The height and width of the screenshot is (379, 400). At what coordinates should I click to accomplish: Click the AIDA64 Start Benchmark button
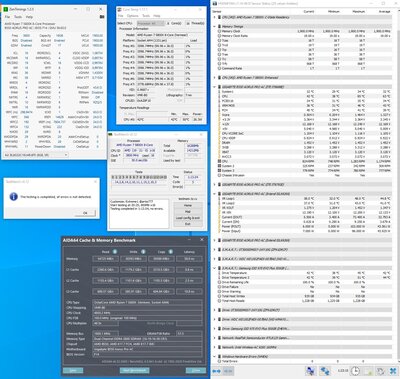(135, 370)
